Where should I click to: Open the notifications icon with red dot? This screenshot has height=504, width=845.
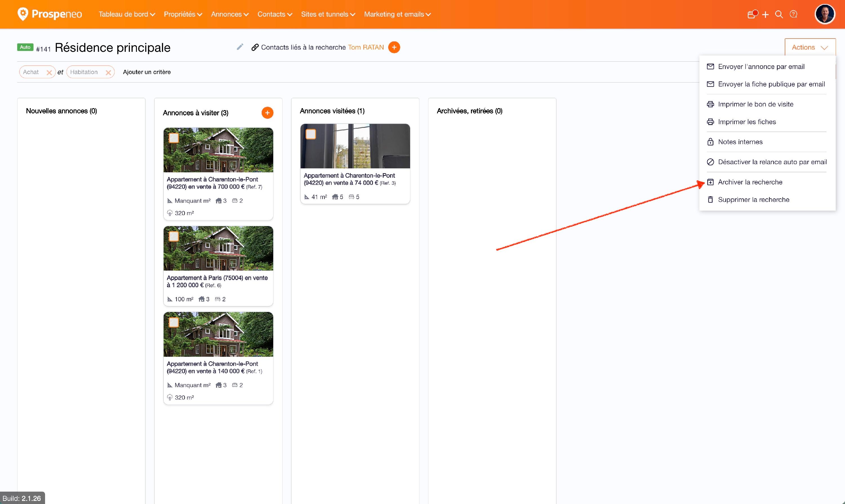tap(752, 14)
